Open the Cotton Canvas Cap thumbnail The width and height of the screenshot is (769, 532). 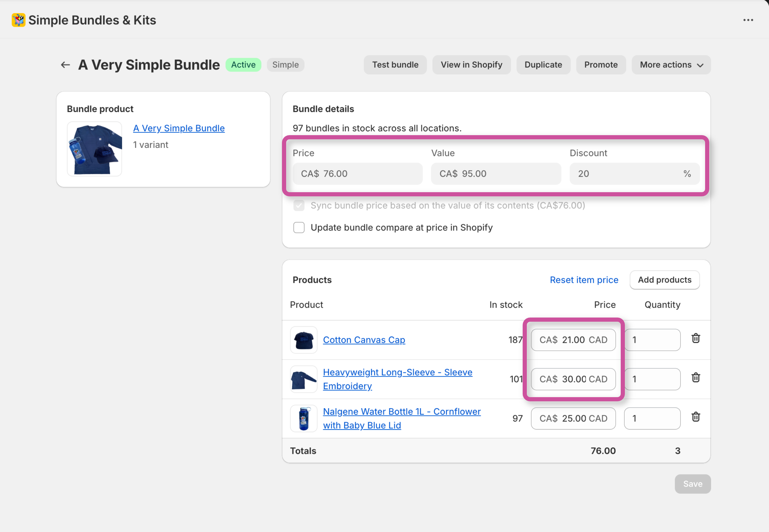tap(303, 340)
